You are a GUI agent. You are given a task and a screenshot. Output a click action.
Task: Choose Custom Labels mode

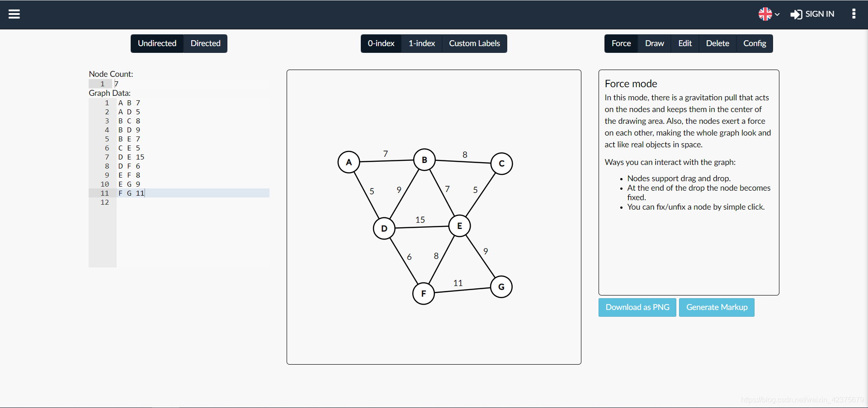point(474,43)
